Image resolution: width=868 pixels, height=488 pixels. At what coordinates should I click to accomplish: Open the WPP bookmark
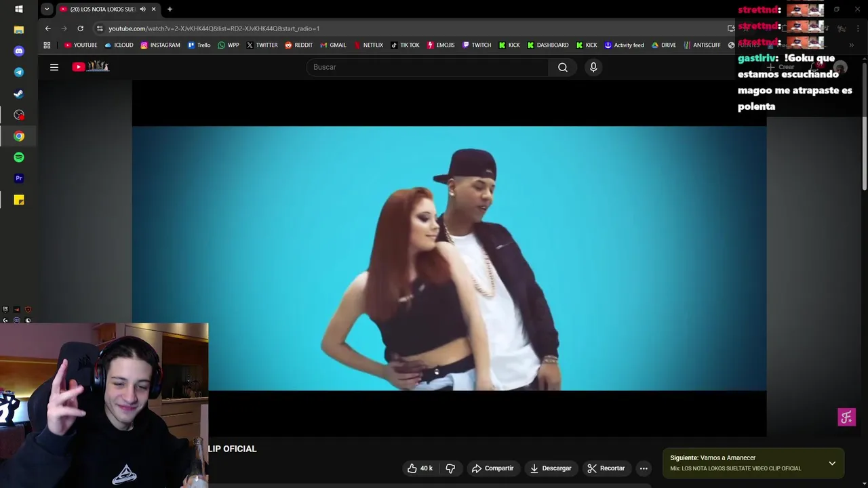[x=228, y=45]
